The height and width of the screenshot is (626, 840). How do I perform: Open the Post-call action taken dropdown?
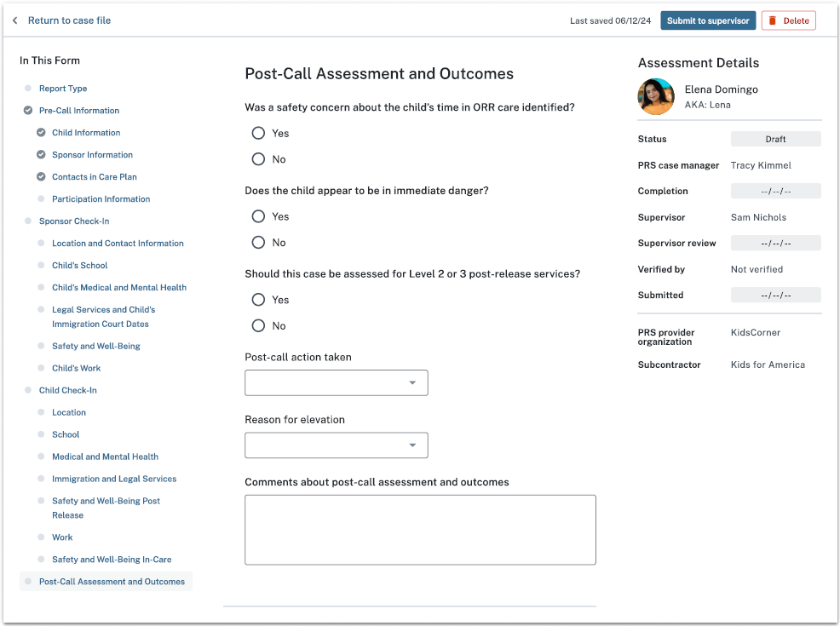pyautogui.click(x=336, y=383)
